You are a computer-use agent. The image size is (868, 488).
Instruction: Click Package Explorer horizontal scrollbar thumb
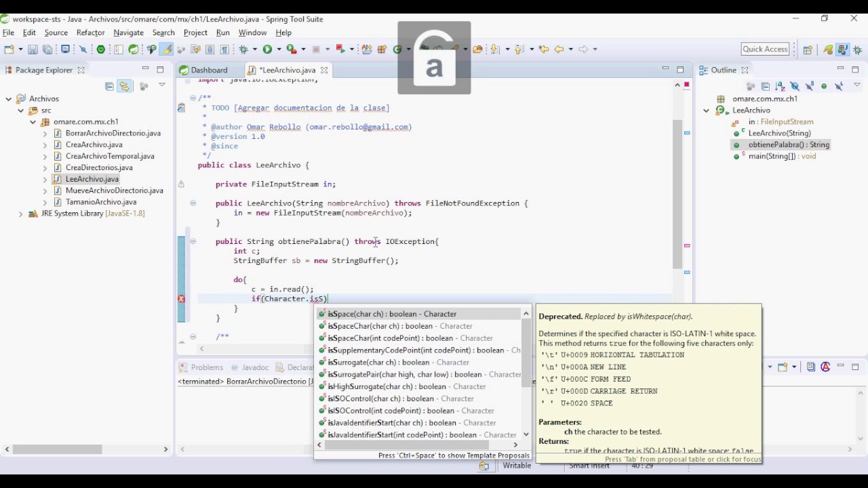point(58,449)
